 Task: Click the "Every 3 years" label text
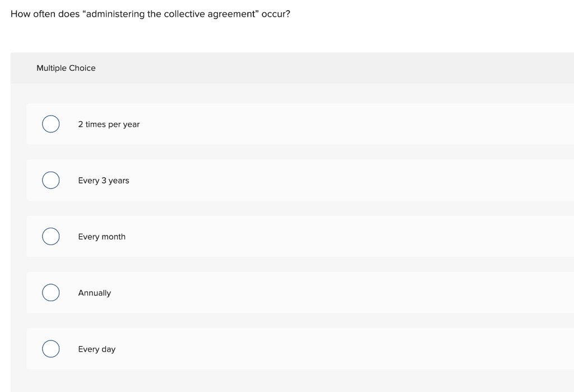coord(104,180)
